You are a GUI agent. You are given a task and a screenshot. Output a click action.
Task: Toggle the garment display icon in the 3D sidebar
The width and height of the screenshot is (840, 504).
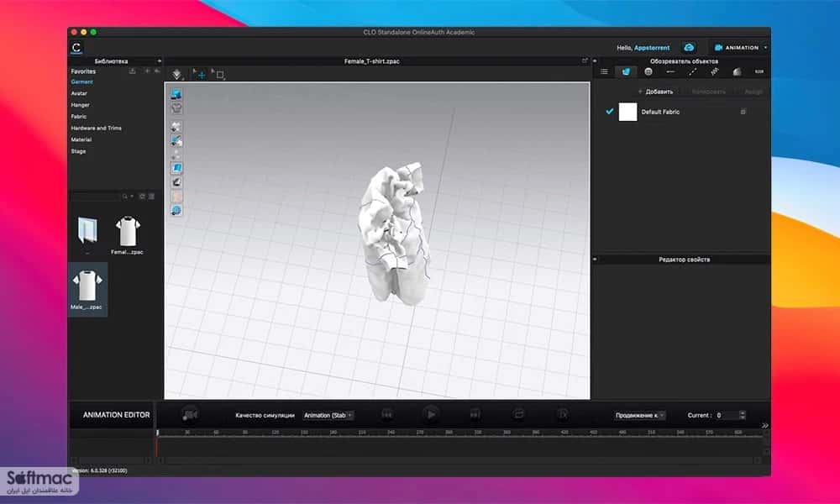pyautogui.click(x=176, y=108)
